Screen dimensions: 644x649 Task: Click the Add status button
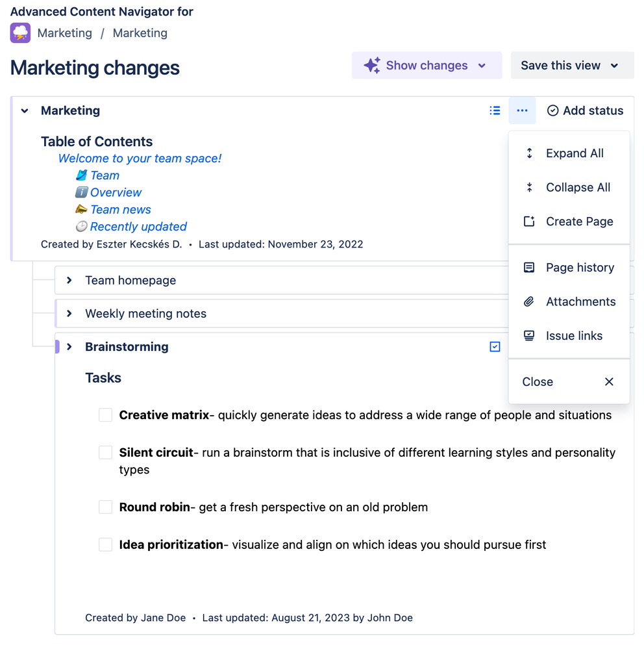(585, 110)
